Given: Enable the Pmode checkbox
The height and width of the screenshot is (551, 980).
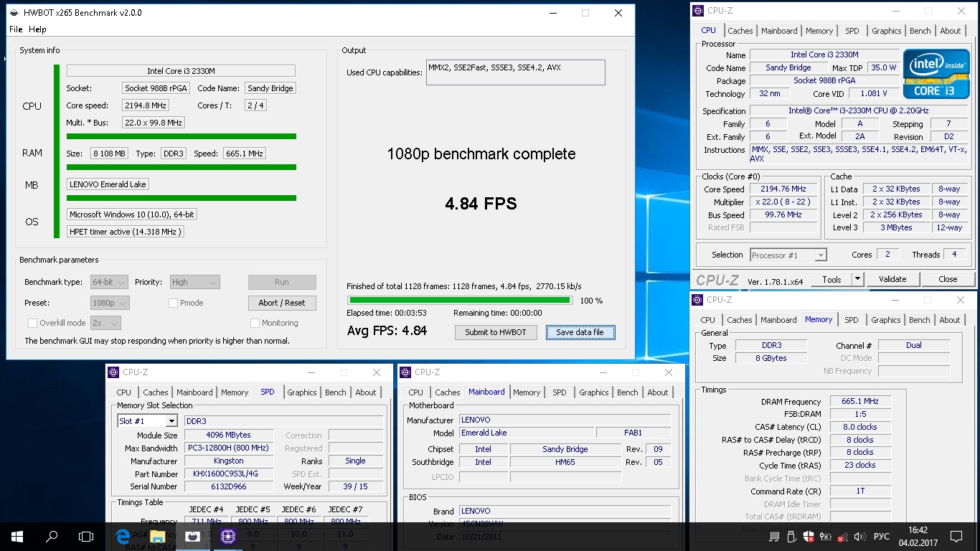Looking at the screenshot, I should (173, 303).
